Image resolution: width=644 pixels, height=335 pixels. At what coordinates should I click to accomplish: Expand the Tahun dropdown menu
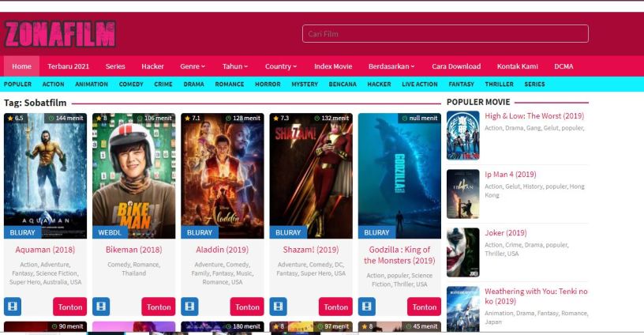(235, 66)
